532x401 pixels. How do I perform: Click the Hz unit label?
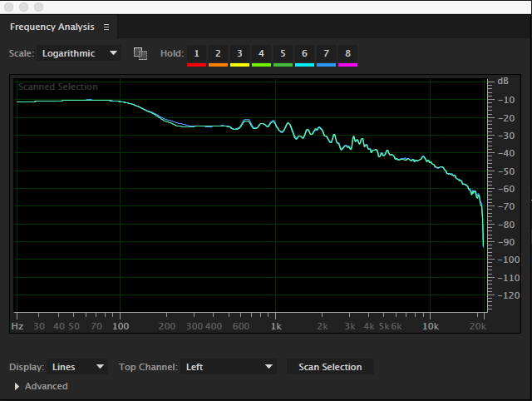pos(17,326)
